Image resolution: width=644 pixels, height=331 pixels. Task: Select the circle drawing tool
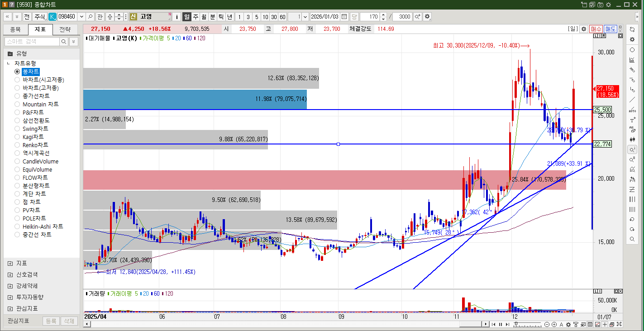pos(632,50)
